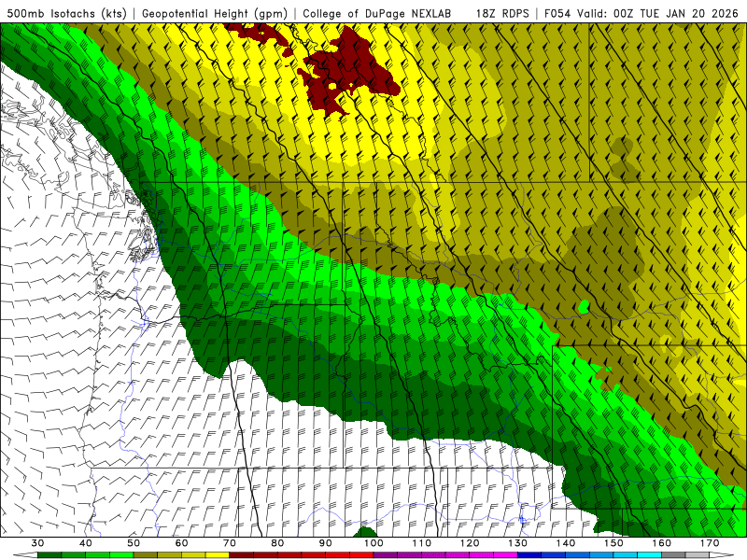Click the "Geopotential Height (gpm)" header label
The image size is (747, 560).
click(215, 13)
